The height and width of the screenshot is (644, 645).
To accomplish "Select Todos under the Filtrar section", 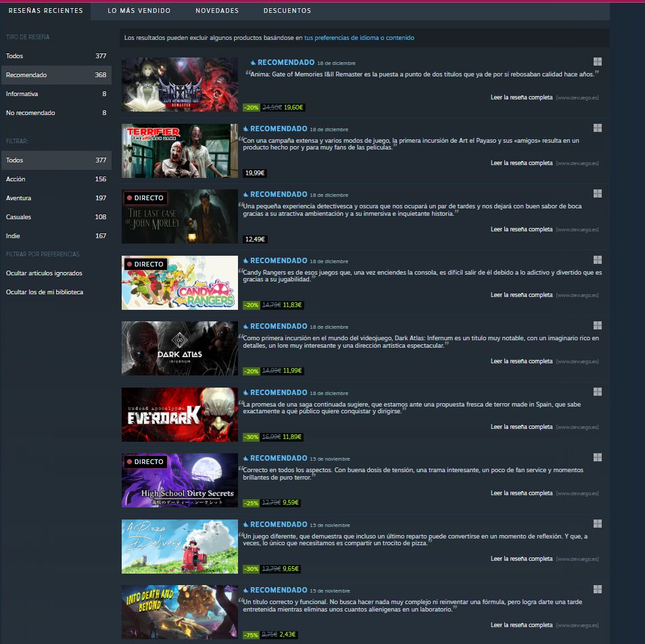I will [56, 160].
